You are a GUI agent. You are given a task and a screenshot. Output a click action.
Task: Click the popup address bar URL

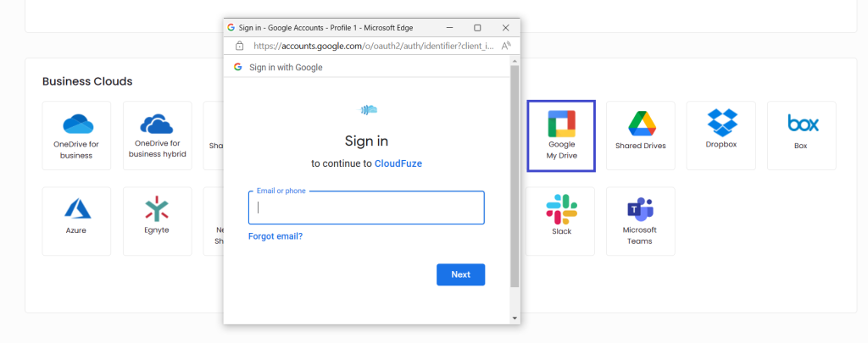(x=373, y=46)
